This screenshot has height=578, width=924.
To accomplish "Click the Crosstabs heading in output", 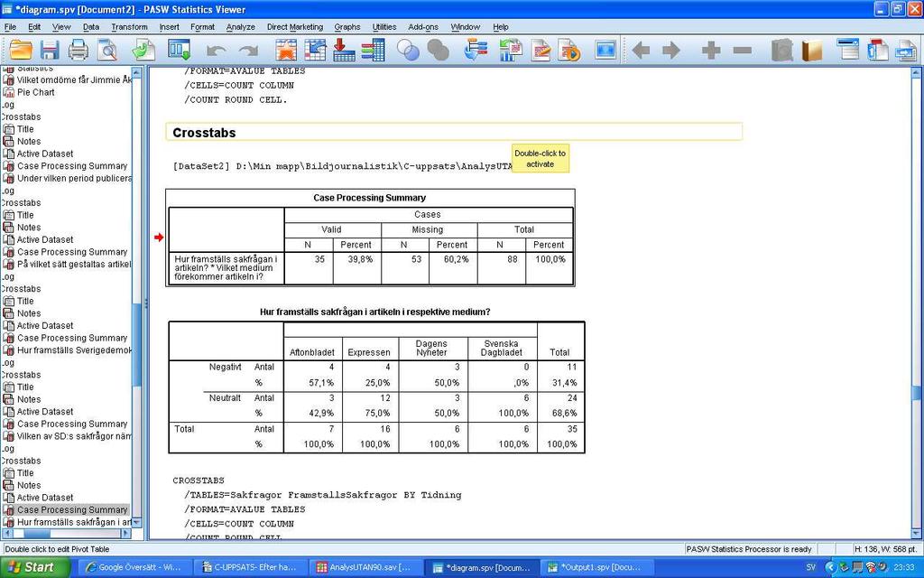I will (x=204, y=133).
